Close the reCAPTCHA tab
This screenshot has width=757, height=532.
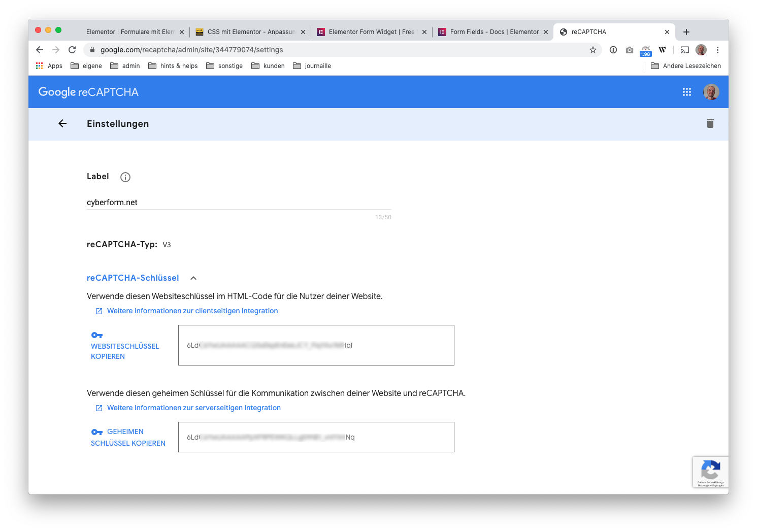[667, 32]
